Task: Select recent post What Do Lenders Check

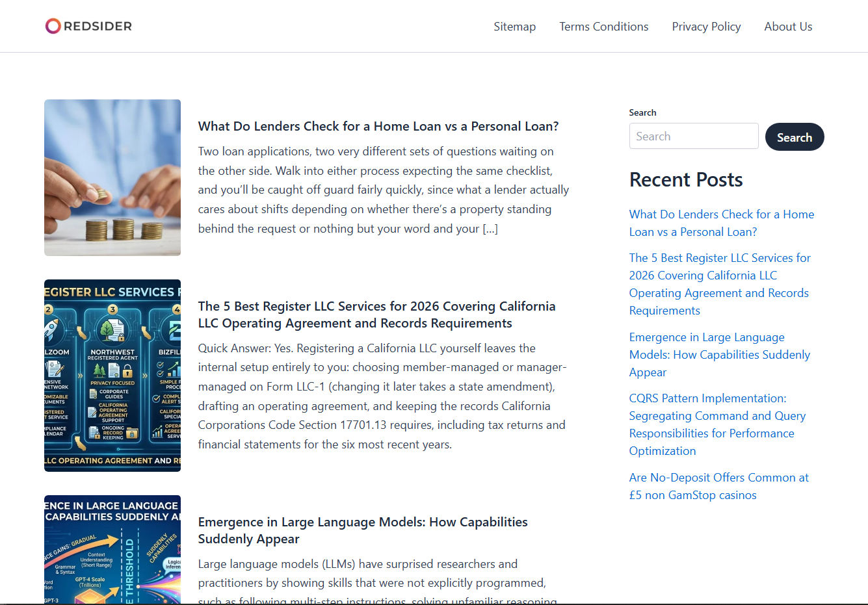Action: [722, 223]
